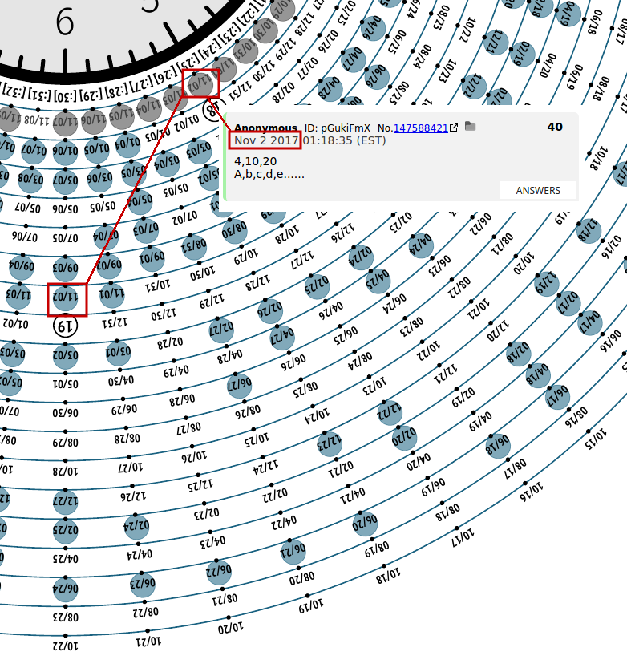Select the 07/03 date circle
The width and height of the screenshot is (627, 672).
146,231
